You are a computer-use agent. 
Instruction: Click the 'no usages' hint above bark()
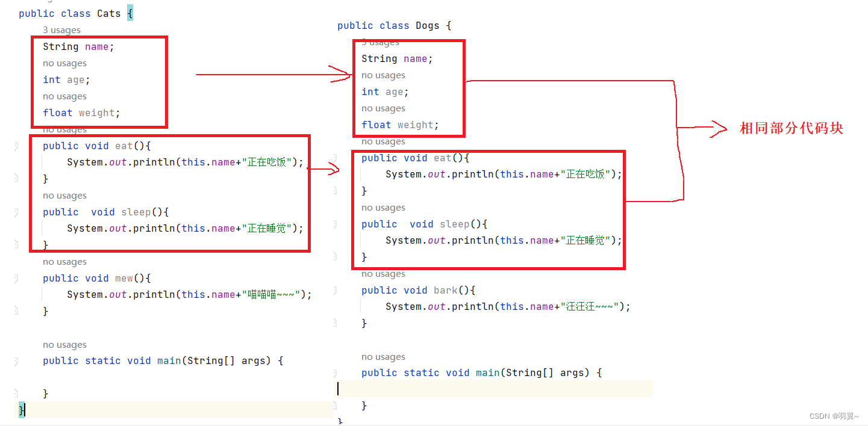(383, 274)
